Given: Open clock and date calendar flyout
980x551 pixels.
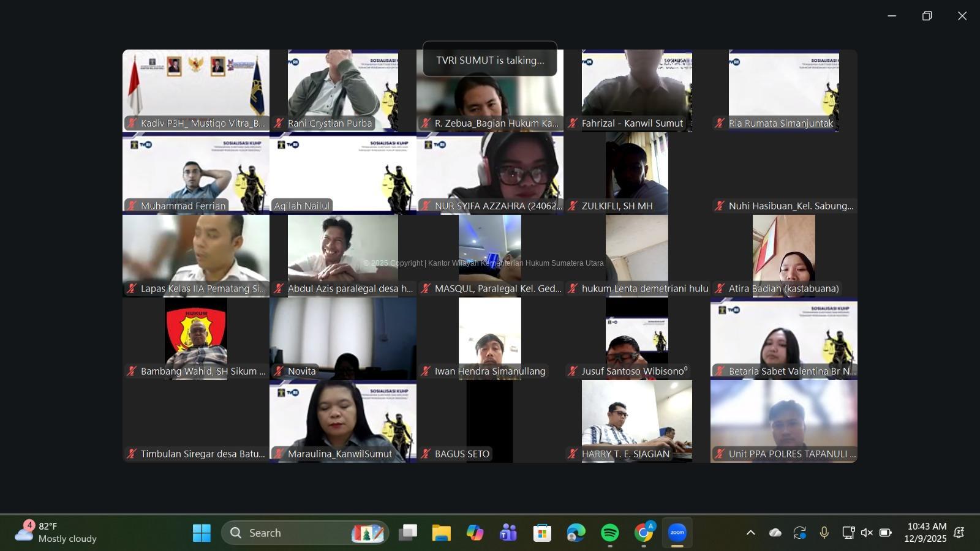Looking at the screenshot, I should (925, 533).
